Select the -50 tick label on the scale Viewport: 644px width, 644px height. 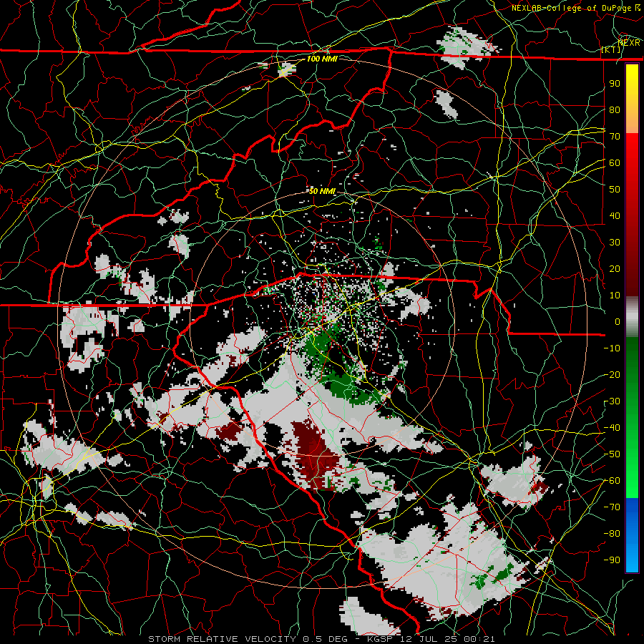tap(612, 454)
